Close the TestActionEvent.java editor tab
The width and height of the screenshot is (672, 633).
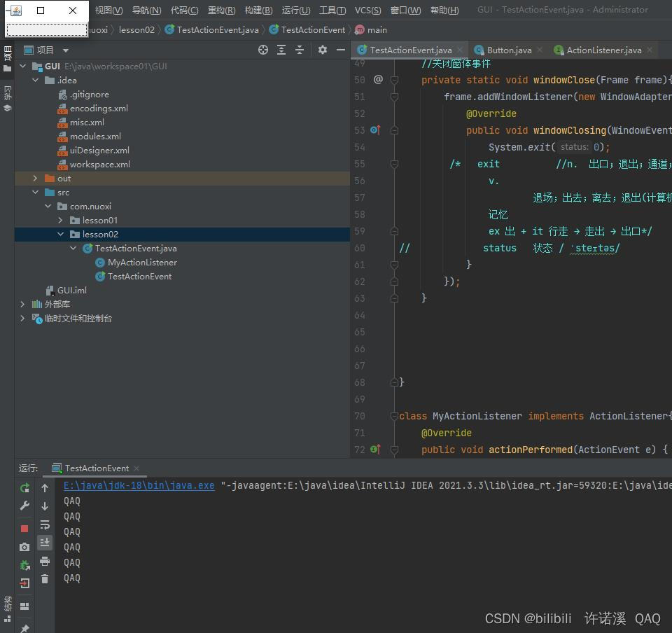[460, 50]
